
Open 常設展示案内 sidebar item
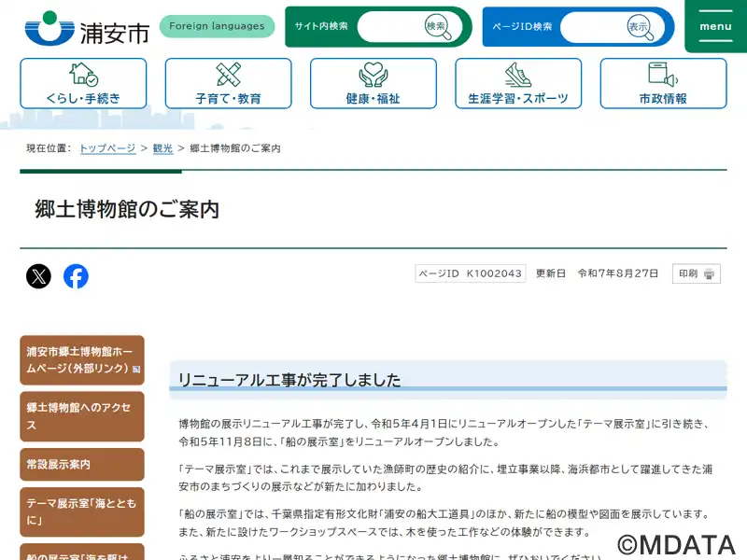[x=82, y=465]
